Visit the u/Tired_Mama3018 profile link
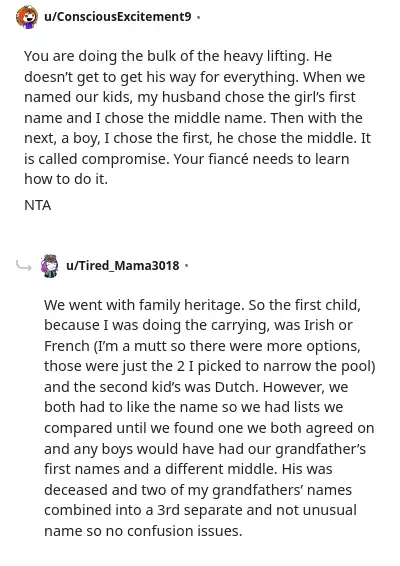The width and height of the screenshot is (400, 566). tap(123, 266)
